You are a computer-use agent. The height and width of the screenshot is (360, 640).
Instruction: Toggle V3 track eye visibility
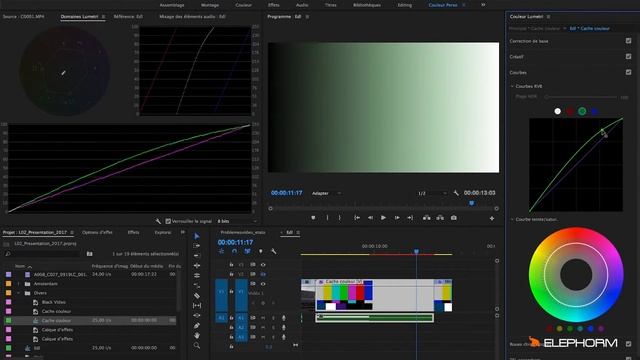pyautogui.click(x=263, y=265)
